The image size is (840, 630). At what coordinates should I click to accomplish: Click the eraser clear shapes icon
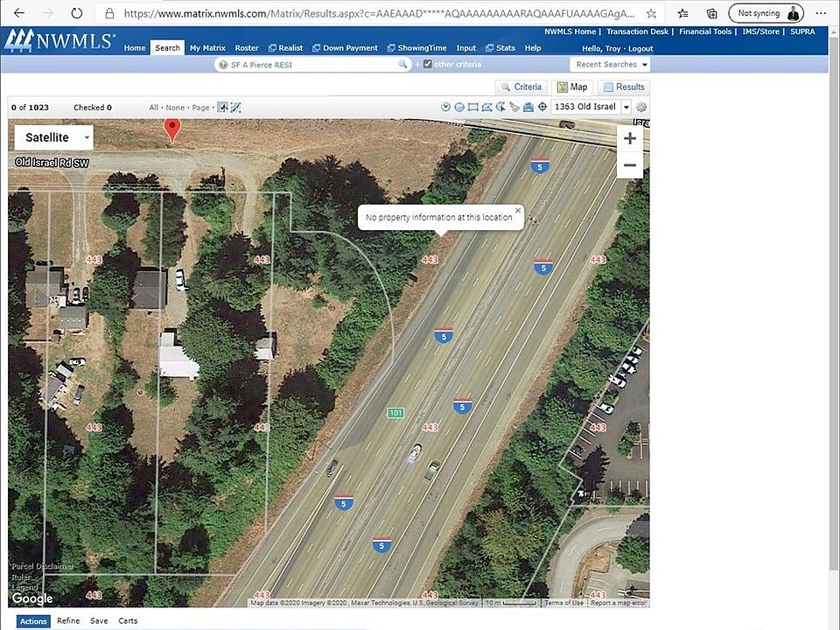(515, 108)
